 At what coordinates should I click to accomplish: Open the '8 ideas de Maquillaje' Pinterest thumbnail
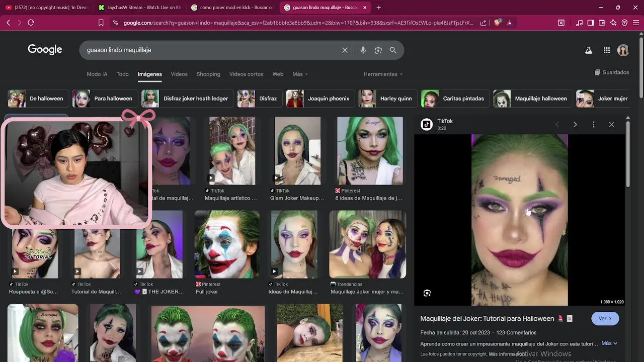click(x=370, y=151)
